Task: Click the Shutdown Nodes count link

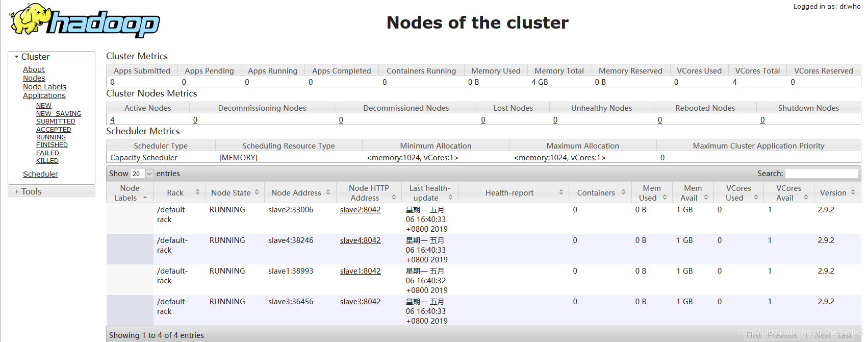Action: pyautogui.click(x=762, y=120)
